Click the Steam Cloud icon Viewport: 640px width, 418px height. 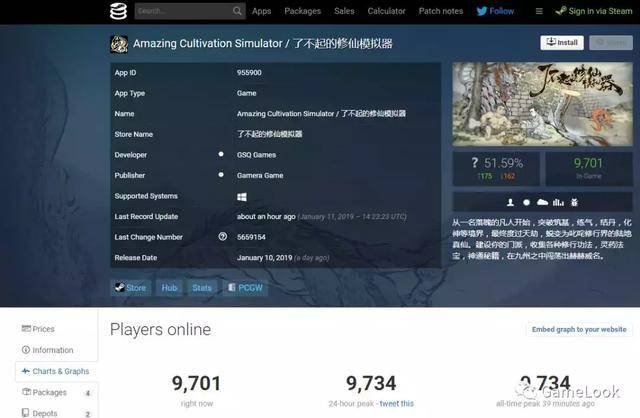[x=542, y=202]
